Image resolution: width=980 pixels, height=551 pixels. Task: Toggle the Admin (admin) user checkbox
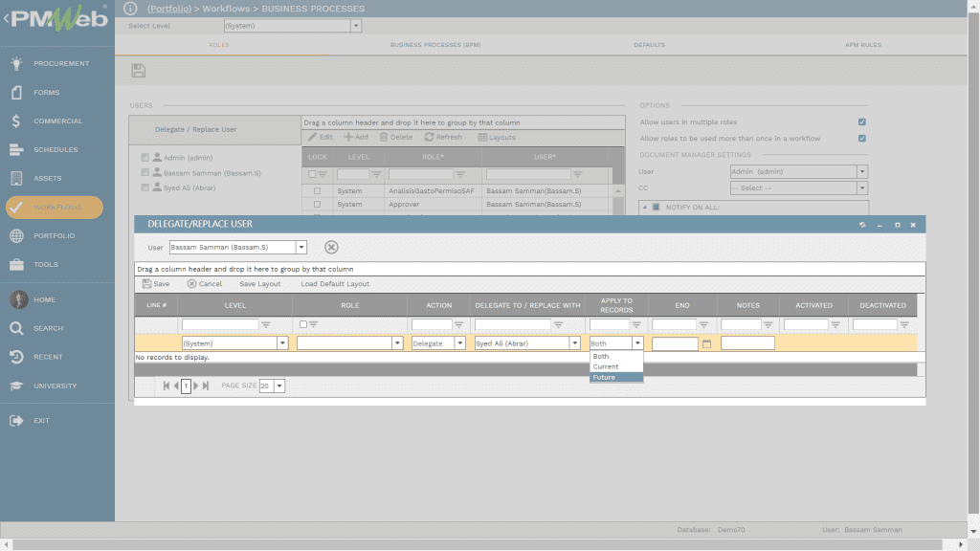point(145,158)
